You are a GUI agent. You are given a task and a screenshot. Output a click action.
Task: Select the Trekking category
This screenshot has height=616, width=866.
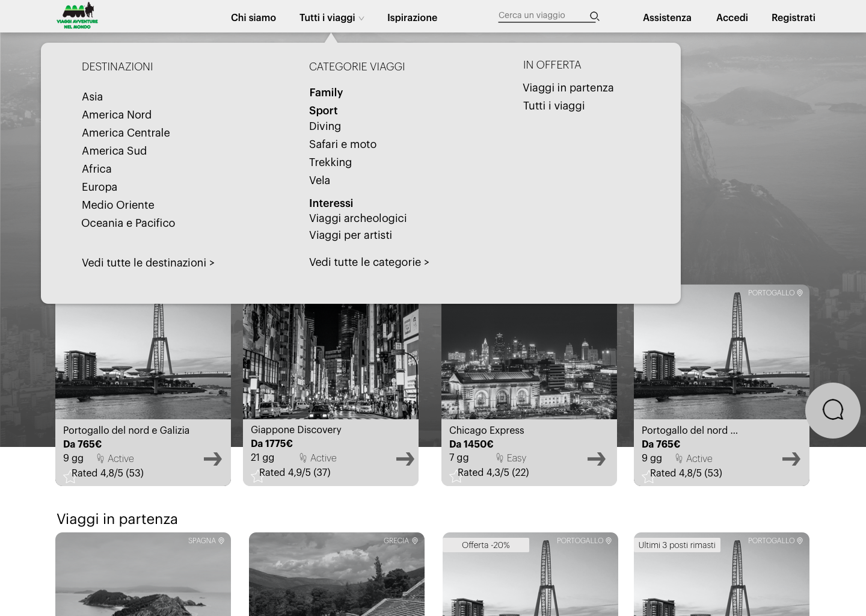[330, 162]
